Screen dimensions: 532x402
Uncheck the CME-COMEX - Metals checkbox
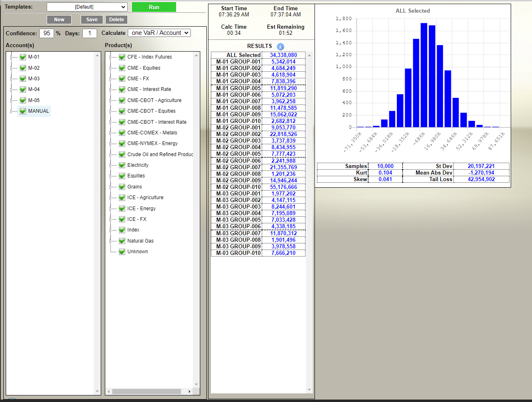point(122,133)
